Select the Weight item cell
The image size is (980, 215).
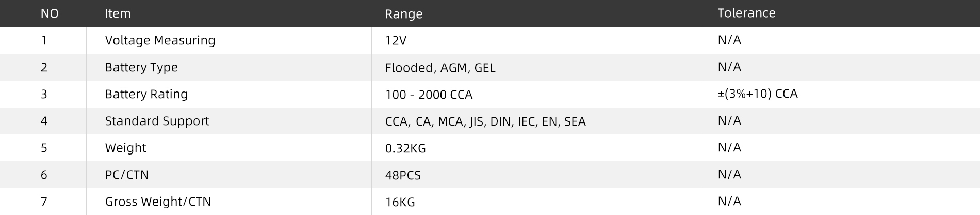pyautogui.click(x=125, y=148)
